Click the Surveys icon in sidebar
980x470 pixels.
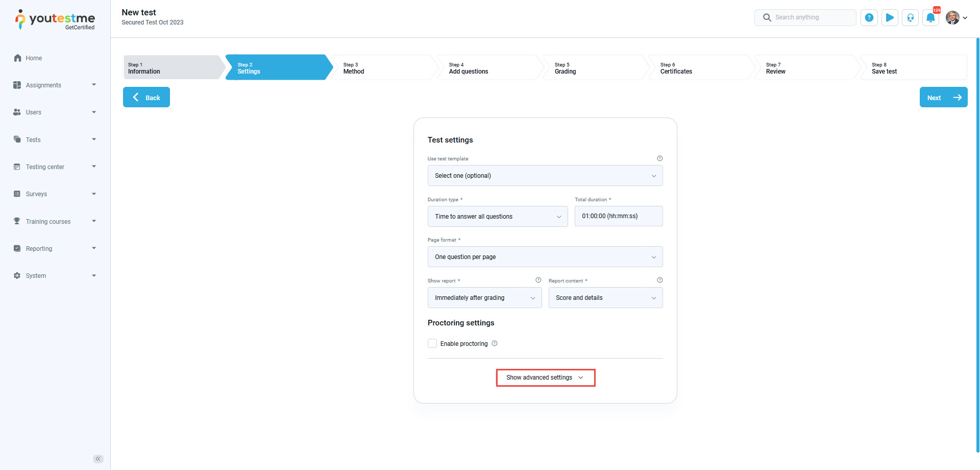click(17, 194)
